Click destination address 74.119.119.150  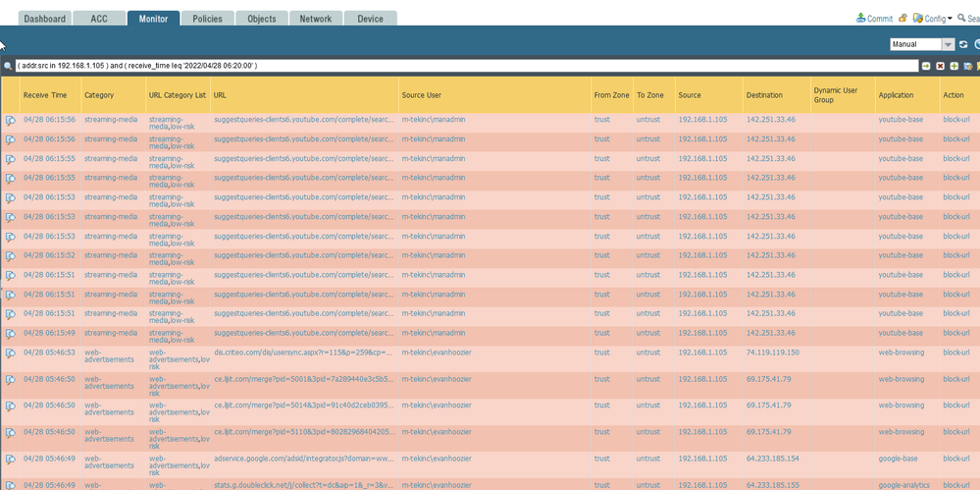tap(772, 352)
